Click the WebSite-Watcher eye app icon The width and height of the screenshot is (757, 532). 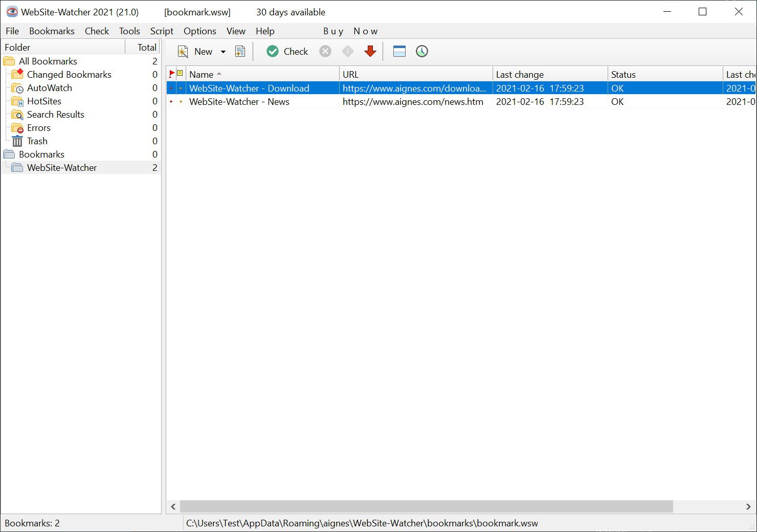tap(12, 12)
